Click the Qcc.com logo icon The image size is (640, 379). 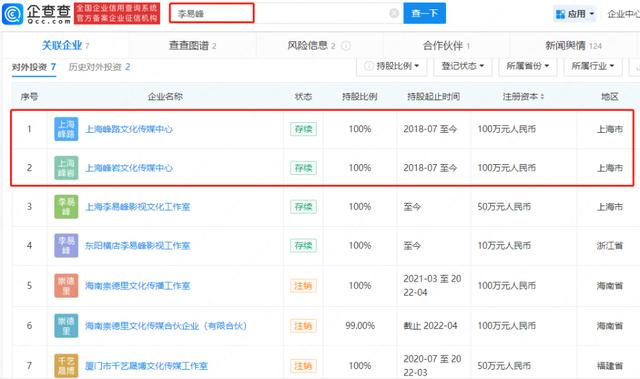[13, 14]
